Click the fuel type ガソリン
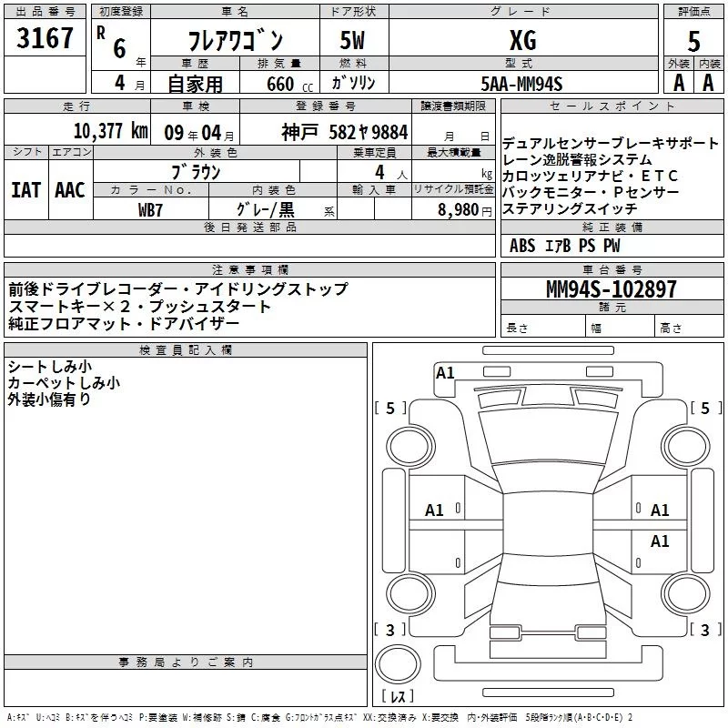This screenshot has height=728, width=728. (353, 83)
